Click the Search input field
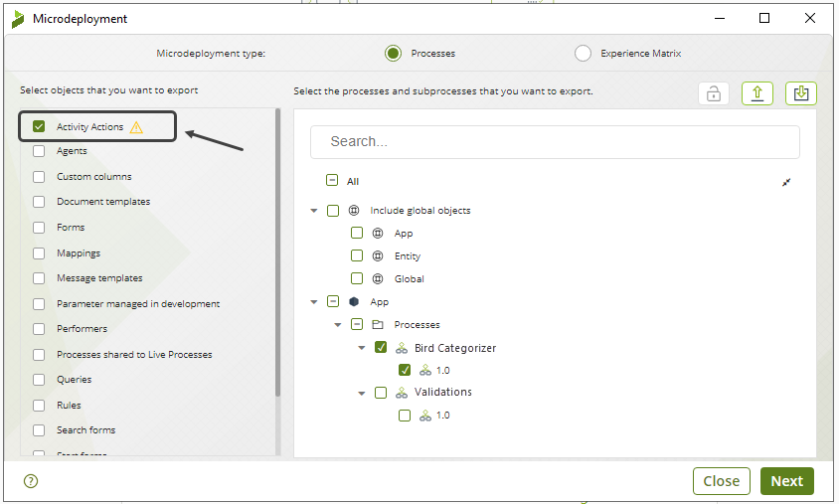839x504 pixels. point(555,141)
